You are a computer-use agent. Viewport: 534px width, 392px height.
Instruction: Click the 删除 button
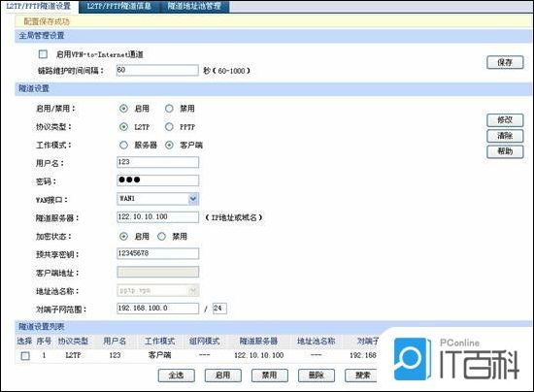[x=317, y=376]
